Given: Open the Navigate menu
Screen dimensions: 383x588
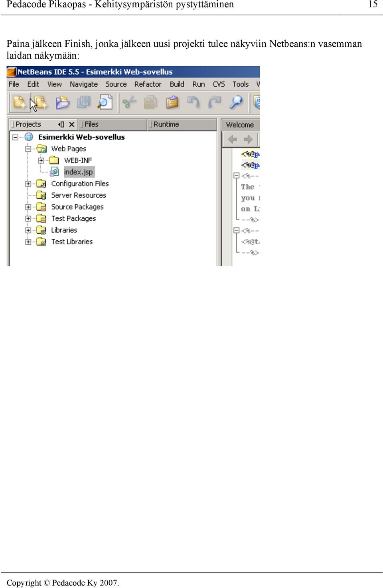Looking at the screenshot, I should [84, 84].
